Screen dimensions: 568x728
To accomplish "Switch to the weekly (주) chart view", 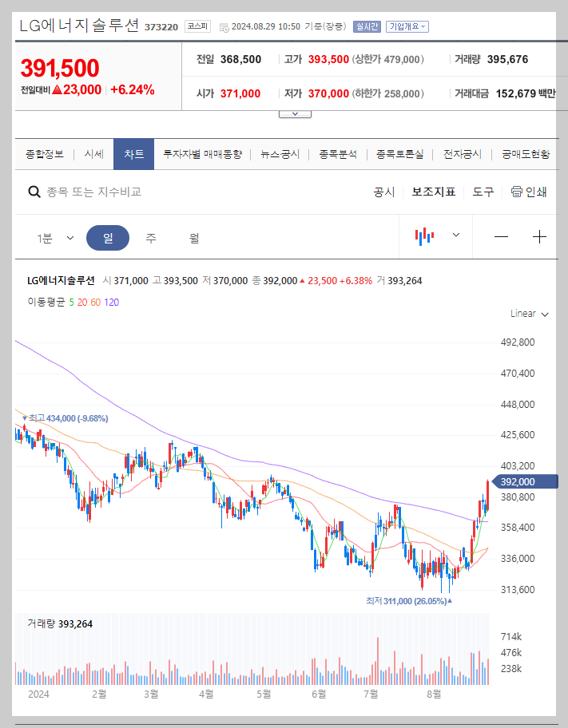I will point(151,237).
